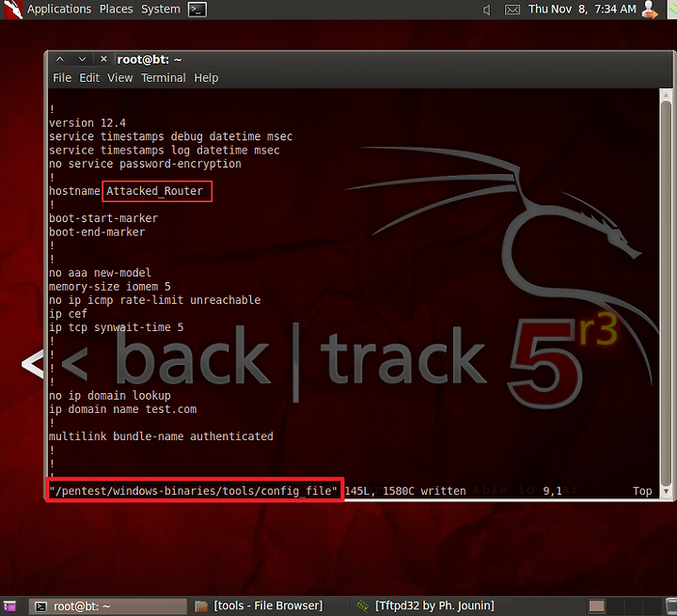Open the Places menu

tap(117, 9)
